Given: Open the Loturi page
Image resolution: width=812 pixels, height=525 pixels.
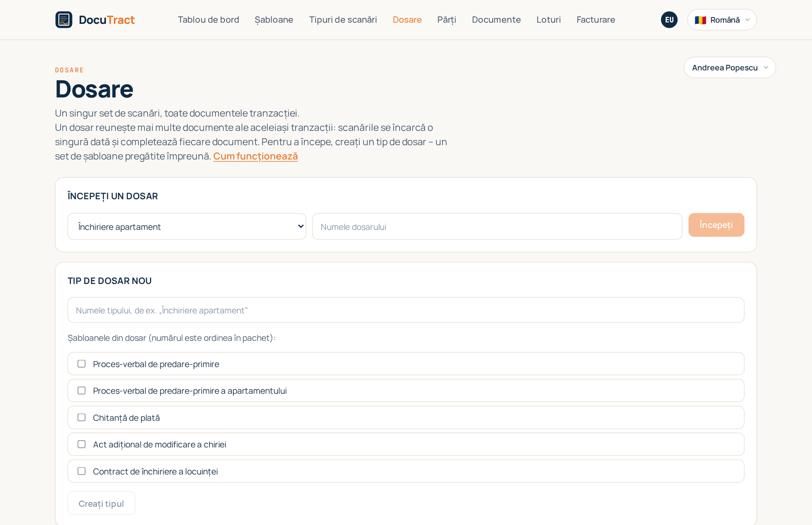Looking at the screenshot, I should [x=548, y=19].
